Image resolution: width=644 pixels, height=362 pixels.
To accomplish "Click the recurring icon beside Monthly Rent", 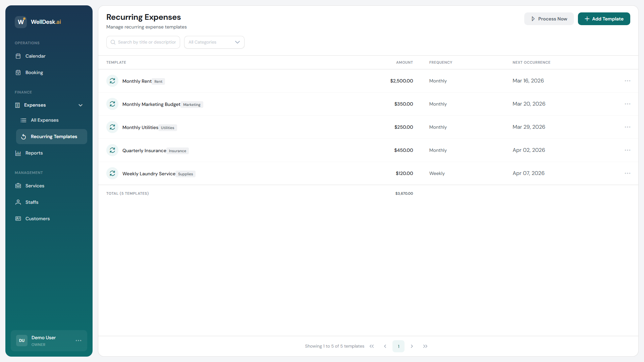I will pyautogui.click(x=112, y=81).
